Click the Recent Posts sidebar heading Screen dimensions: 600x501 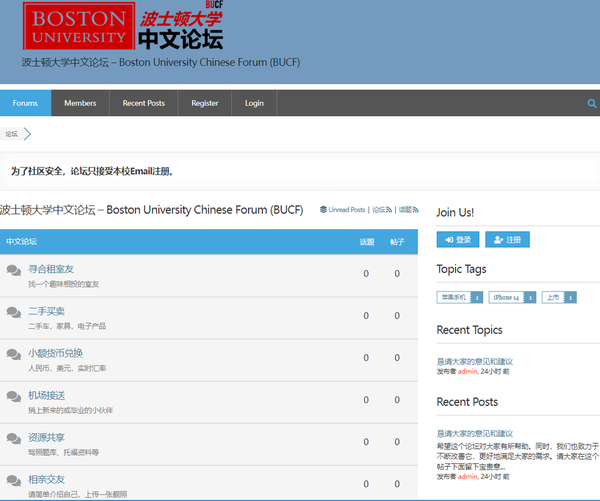pos(467,402)
